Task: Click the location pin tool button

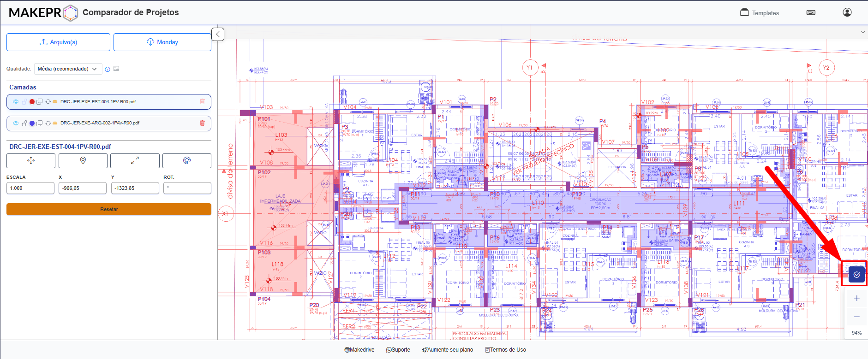Action: point(83,160)
